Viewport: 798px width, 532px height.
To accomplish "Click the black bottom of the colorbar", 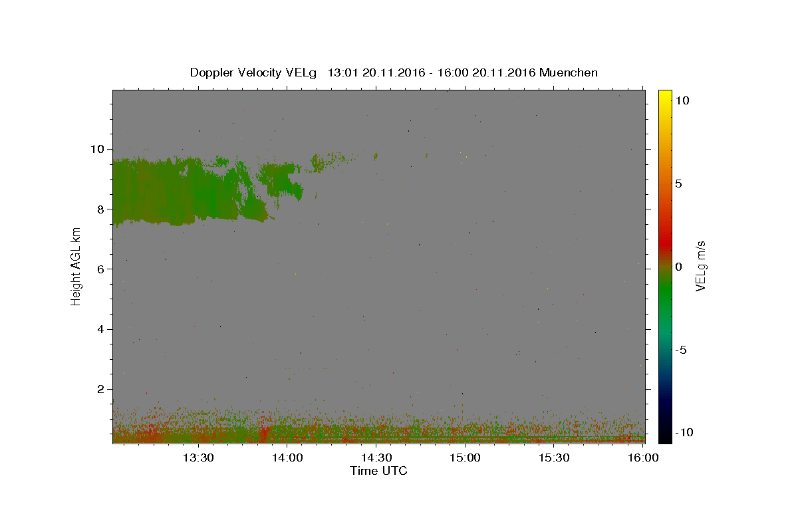I will (664, 436).
